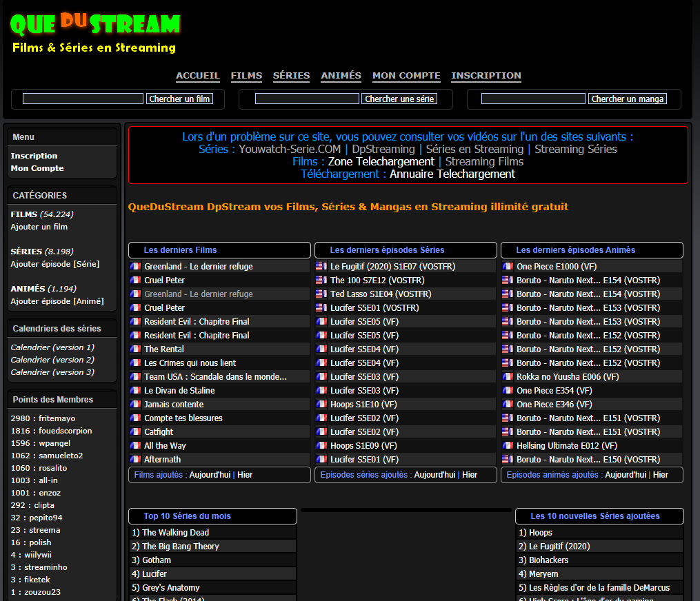
Task: Open Calendrier (version 2)
Action: coord(52,360)
